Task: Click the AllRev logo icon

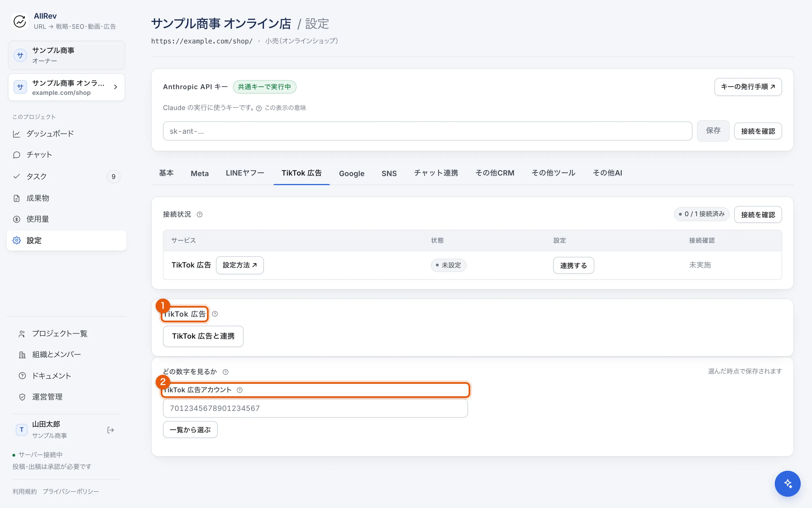Action: pos(20,21)
